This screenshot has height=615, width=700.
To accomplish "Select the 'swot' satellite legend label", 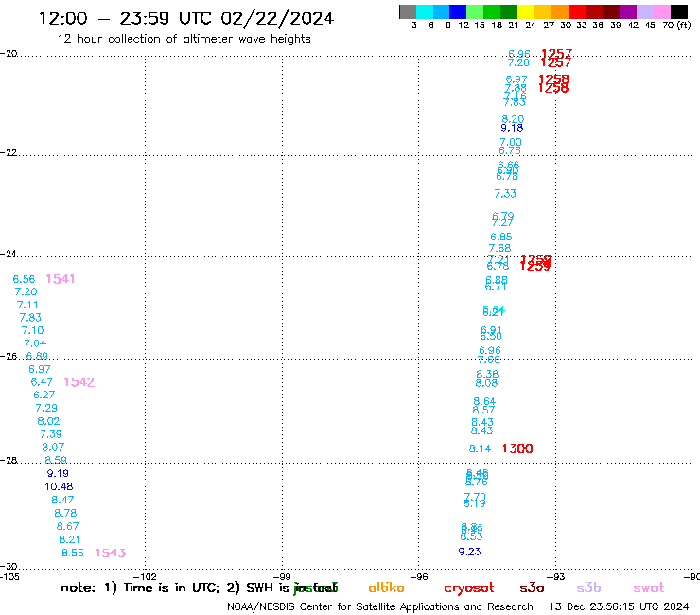I will 649,588.
